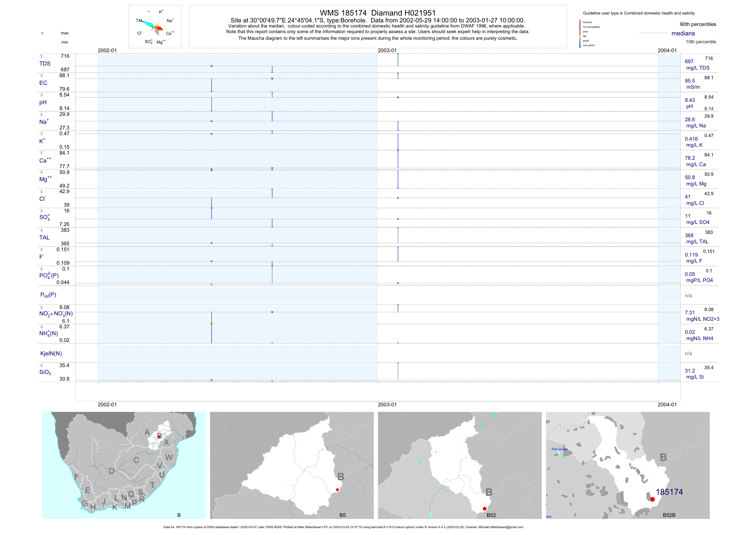756x535 pixels.
Task: Click the red site dot on B52 map
Action: pos(485,509)
